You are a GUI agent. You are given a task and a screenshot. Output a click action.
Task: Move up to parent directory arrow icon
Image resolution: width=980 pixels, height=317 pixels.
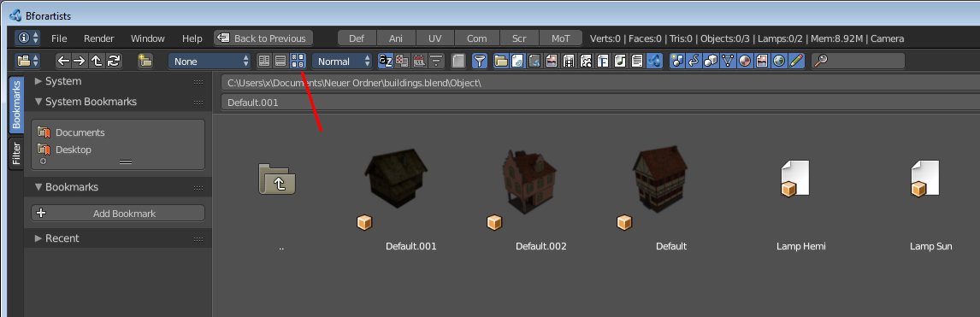coord(97,61)
